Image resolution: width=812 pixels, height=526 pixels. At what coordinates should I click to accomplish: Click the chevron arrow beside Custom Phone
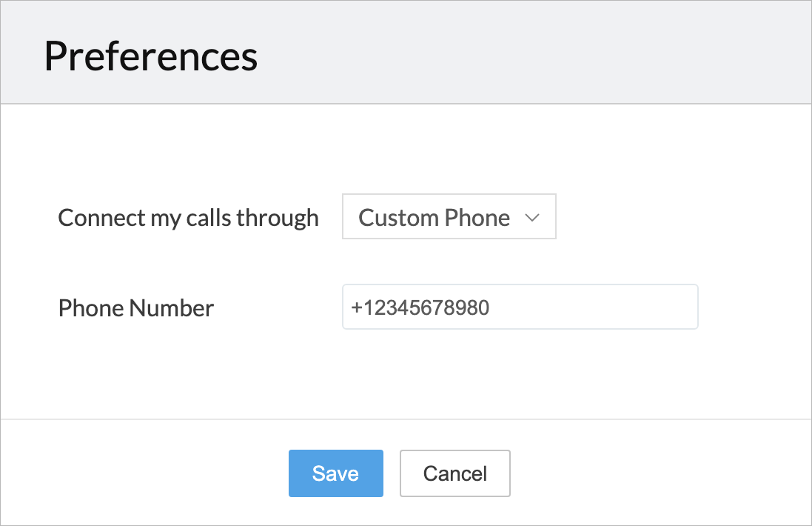point(531,218)
